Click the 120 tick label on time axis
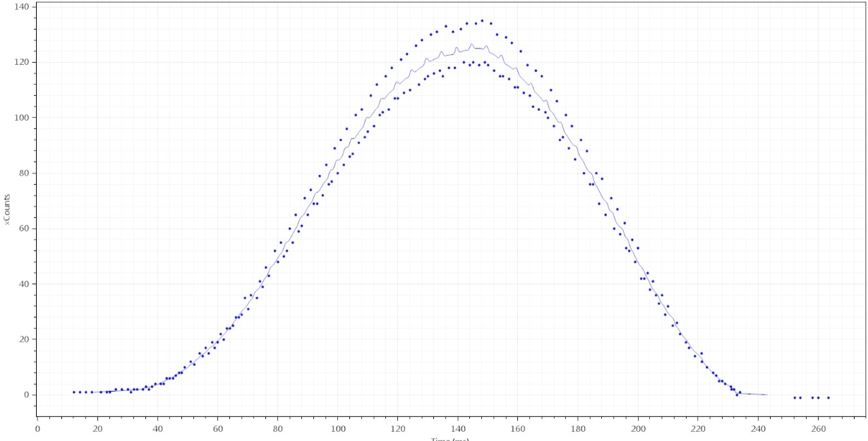Screen dimensions: 868x441 [x=398, y=428]
